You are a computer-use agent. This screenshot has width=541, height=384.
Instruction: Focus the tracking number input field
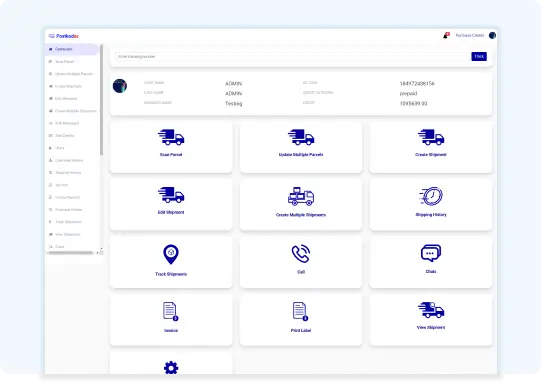(x=293, y=57)
